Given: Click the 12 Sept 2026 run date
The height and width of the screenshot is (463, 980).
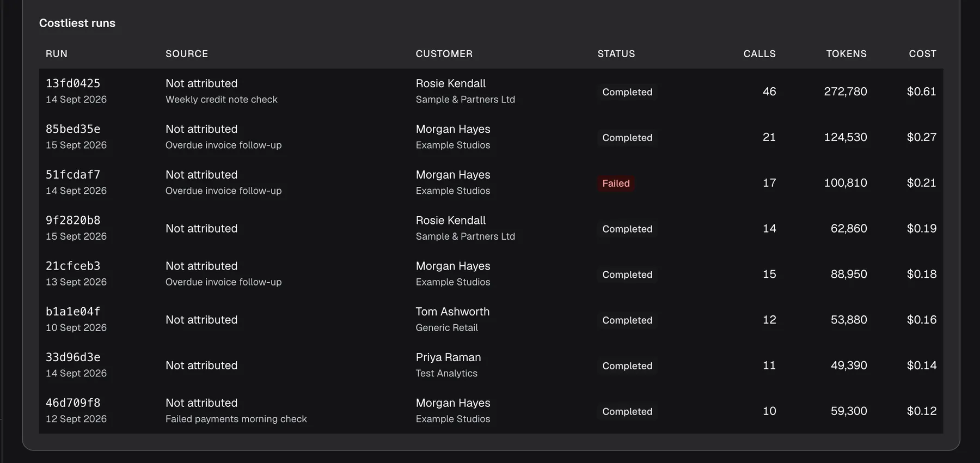Looking at the screenshot, I should coord(76,419).
